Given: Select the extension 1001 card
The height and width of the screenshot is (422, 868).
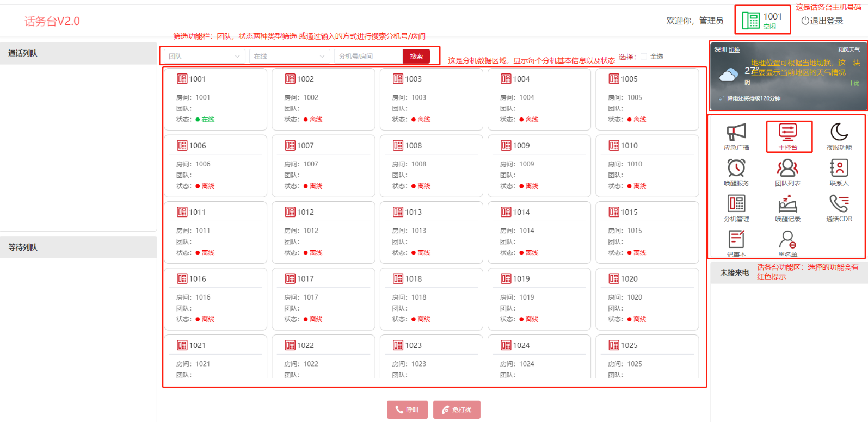Looking at the screenshot, I should 216,99.
